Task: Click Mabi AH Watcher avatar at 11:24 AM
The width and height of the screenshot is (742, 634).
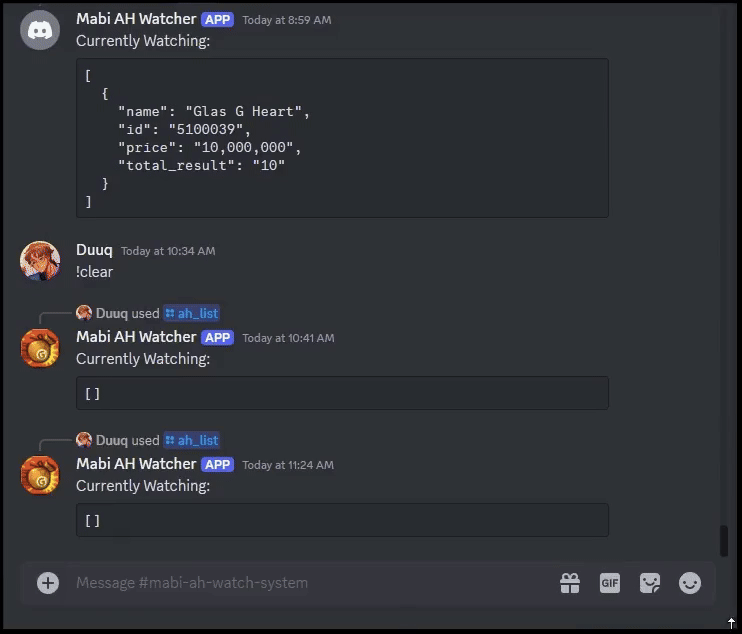Action: tap(40, 475)
